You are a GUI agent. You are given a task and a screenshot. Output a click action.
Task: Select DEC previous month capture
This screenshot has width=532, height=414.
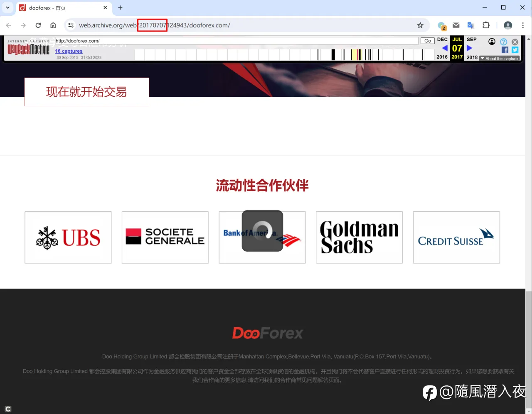(442, 39)
